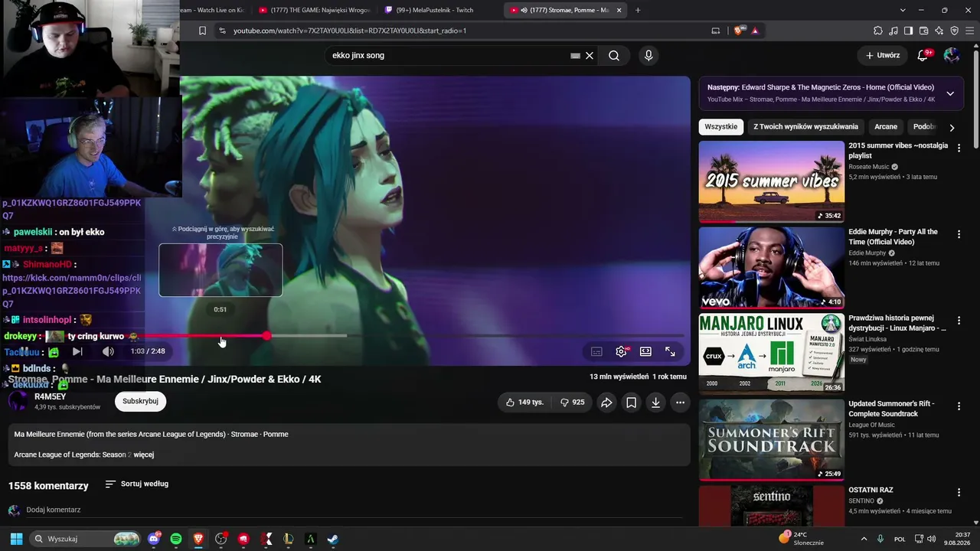Open the Windows Start menu
The height and width of the screenshot is (551, 980).
pyautogui.click(x=16, y=539)
